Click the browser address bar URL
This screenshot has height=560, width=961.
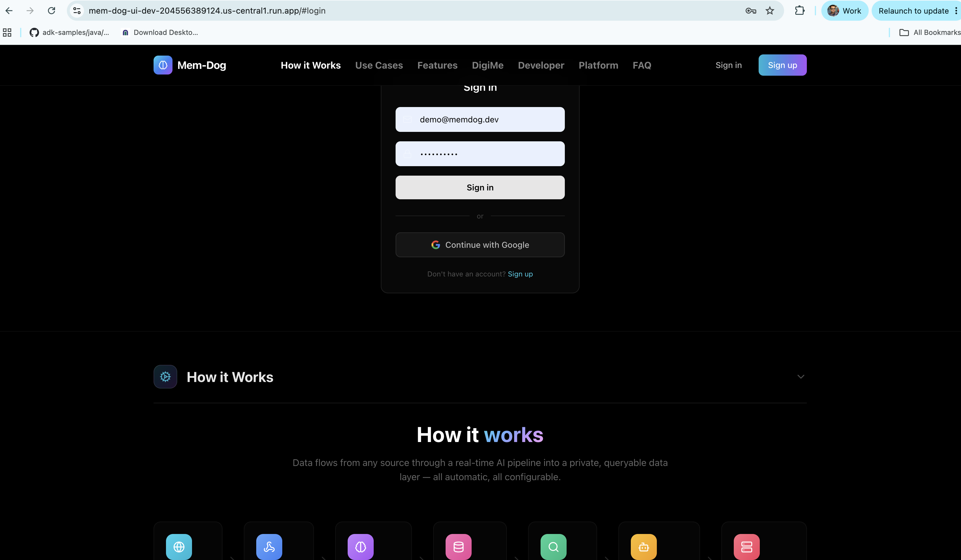point(207,11)
